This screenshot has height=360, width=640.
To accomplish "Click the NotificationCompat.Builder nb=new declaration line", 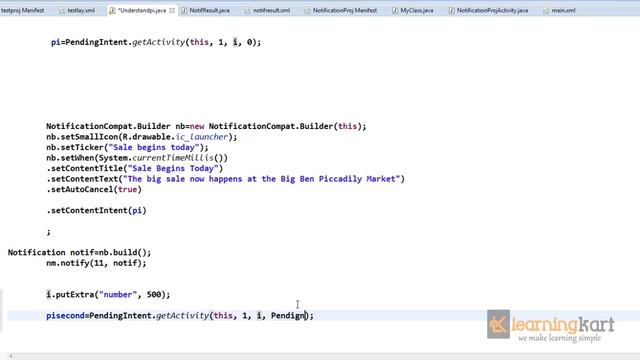I will [x=206, y=127].
